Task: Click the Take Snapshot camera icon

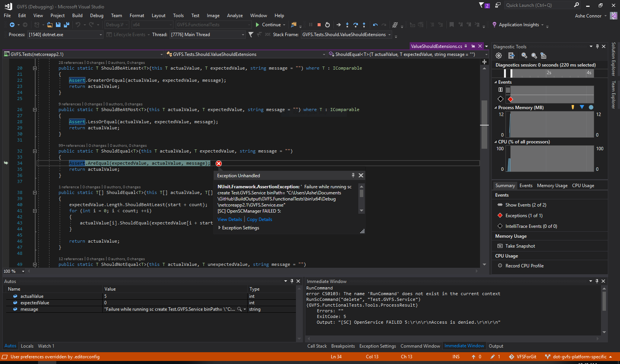Action: (x=500, y=246)
